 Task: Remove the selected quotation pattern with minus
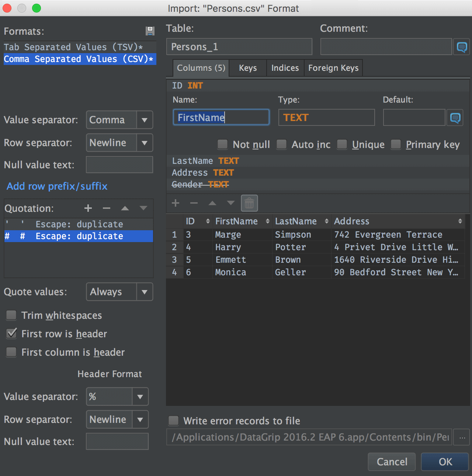point(107,208)
